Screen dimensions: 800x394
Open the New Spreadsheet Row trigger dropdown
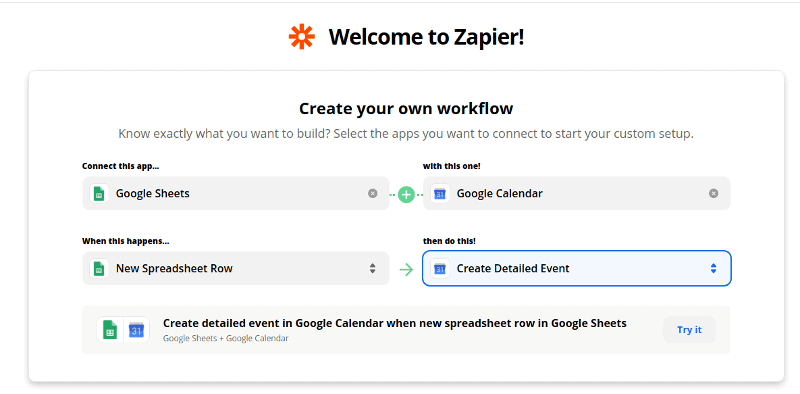tap(236, 268)
